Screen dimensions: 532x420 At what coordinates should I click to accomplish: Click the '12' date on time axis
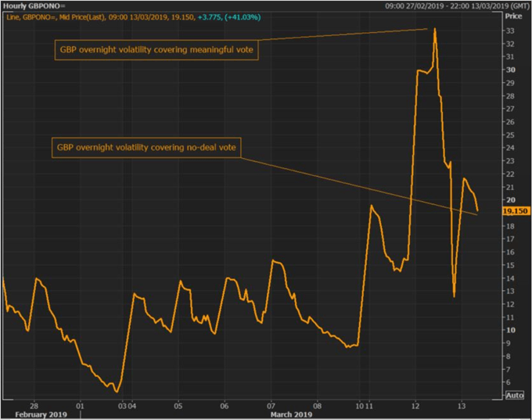coord(415,406)
